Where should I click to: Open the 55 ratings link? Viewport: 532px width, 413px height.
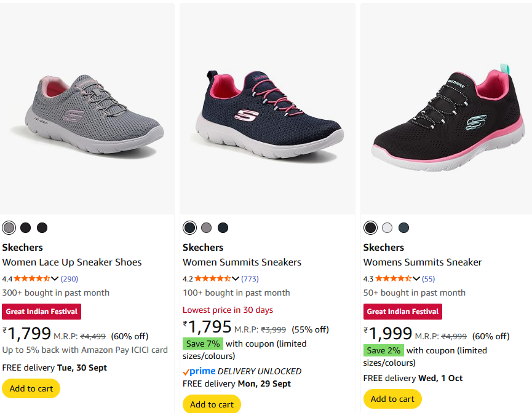coord(428,279)
